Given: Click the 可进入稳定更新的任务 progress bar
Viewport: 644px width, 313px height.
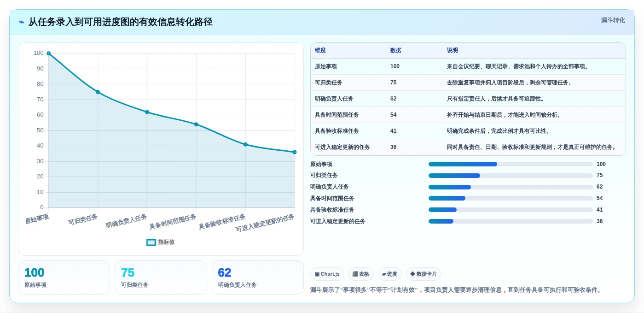Looking at the screenshot, I should coord(511,221).
